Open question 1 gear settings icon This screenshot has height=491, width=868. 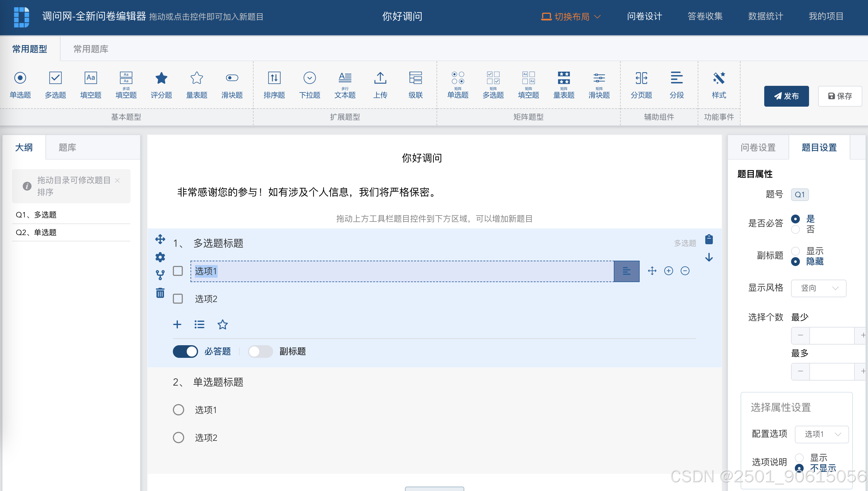click(x=160, y=257)
